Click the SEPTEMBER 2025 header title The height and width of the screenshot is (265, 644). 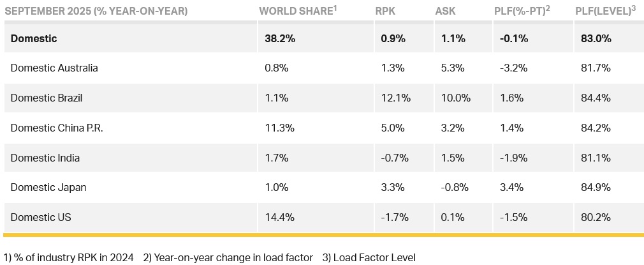(96, 11)
